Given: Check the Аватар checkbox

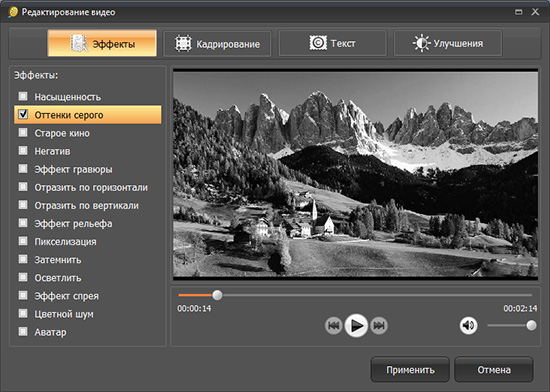Looking at the screenshot, I should [x=23, y=331].
